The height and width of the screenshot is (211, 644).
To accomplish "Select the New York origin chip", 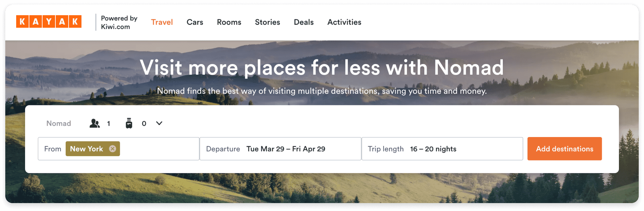I will (x=87, y=149).
